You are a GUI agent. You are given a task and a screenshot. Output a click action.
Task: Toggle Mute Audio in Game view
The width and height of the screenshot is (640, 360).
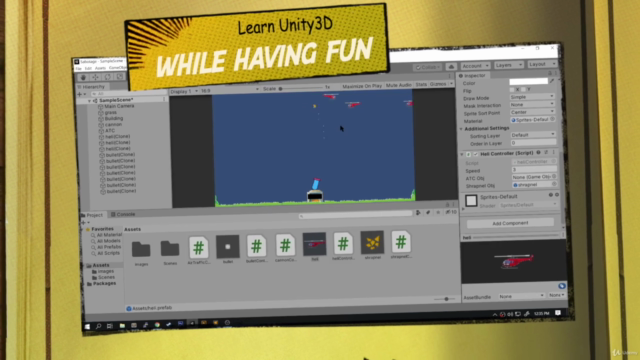(x=399, y=85)
